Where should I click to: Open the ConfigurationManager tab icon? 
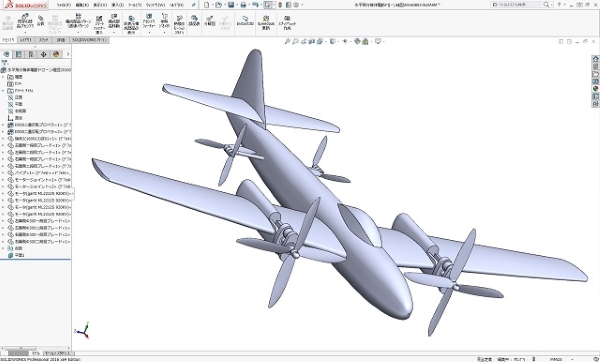point(31,54)
